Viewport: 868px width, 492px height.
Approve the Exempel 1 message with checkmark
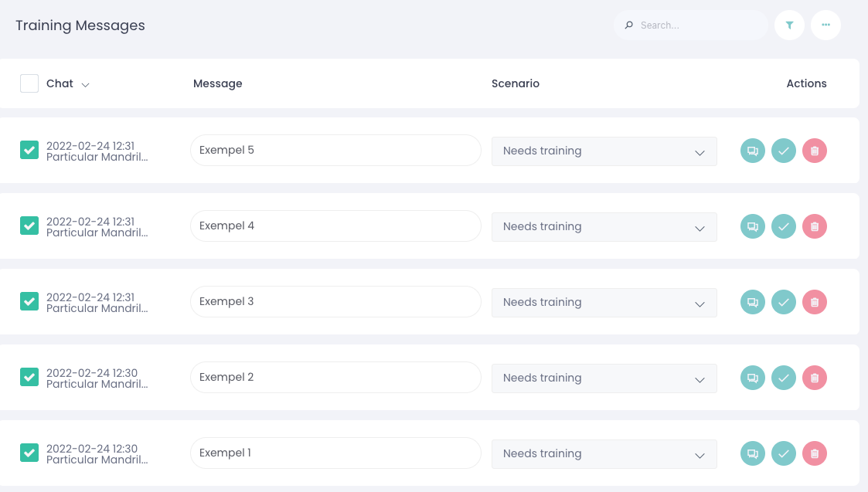784,453
